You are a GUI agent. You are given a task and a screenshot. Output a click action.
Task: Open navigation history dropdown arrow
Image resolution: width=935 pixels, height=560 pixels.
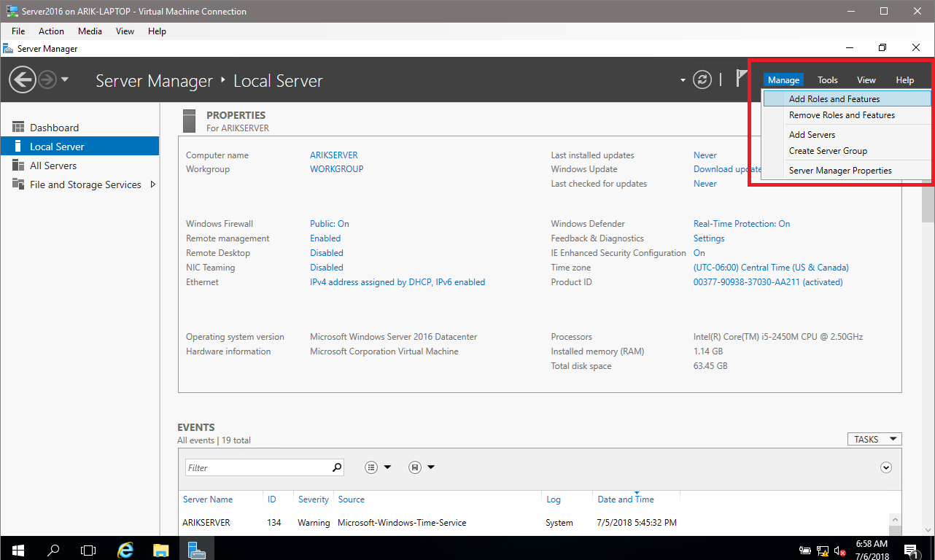click(65, 79)
